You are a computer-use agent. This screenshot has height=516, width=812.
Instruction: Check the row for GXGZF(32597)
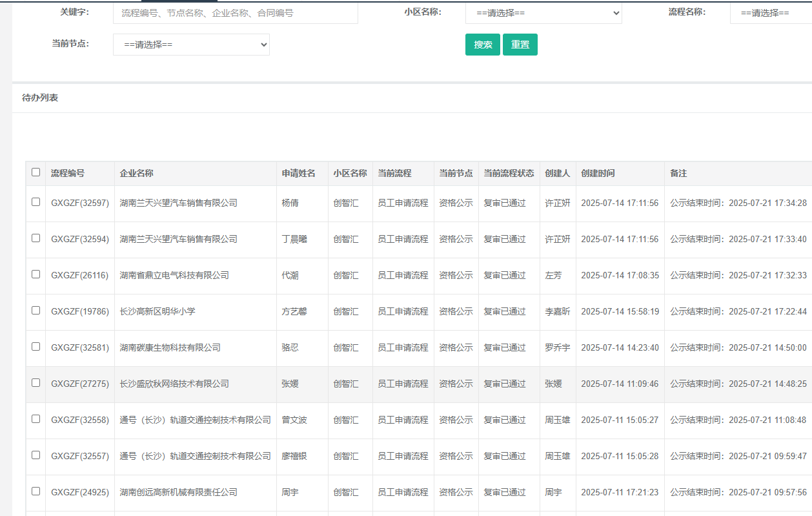click(x=36, y=202)
